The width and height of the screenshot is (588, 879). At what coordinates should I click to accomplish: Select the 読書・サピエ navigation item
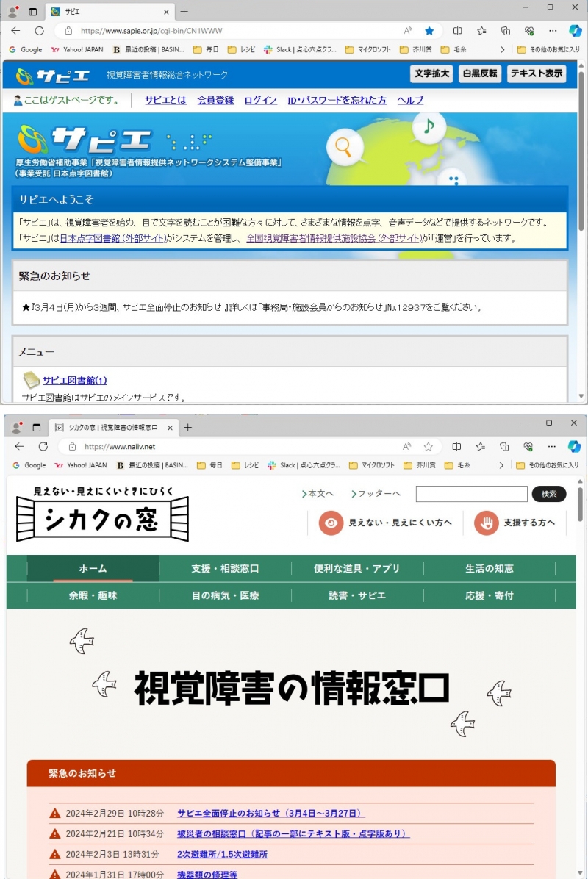357,595
